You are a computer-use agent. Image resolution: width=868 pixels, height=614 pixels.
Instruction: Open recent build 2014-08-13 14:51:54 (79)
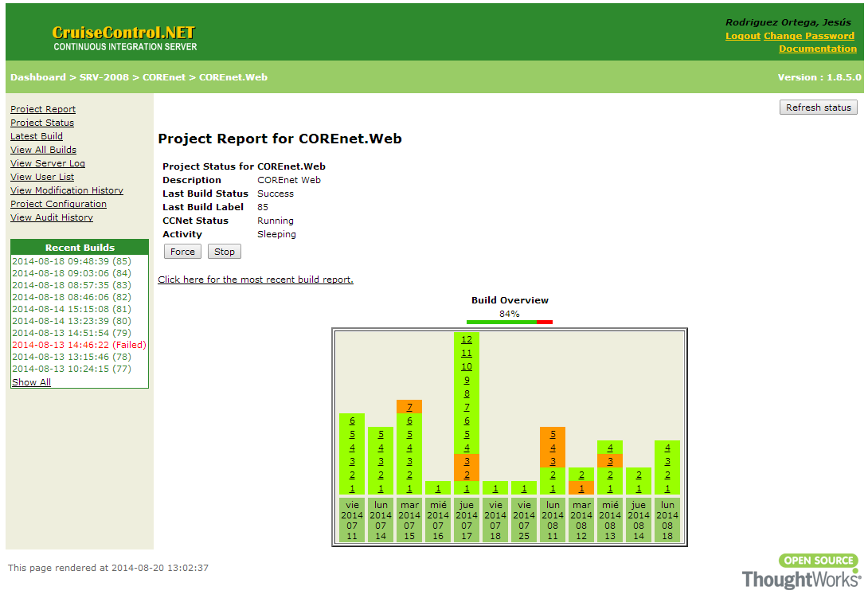point(72,333)
